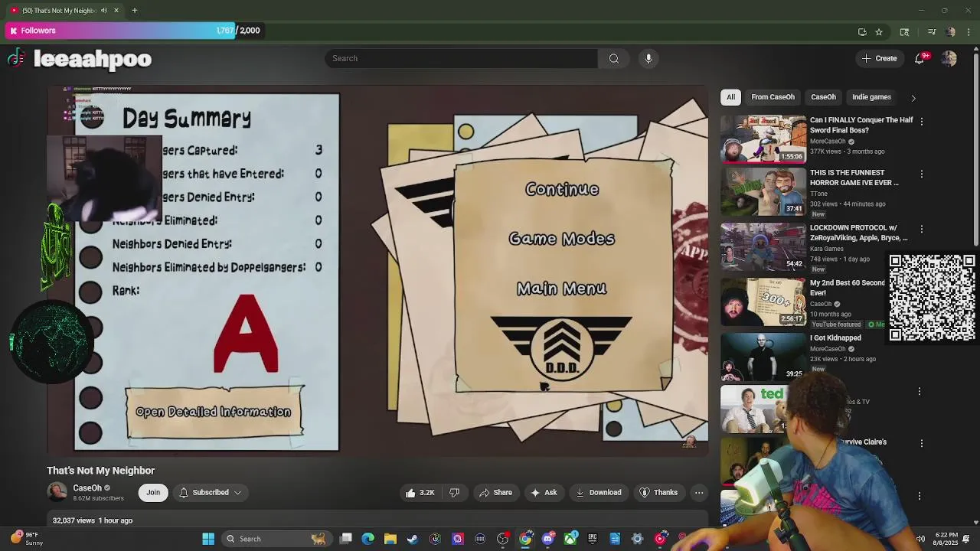Click the 32,037 views text

coord(73,520)
